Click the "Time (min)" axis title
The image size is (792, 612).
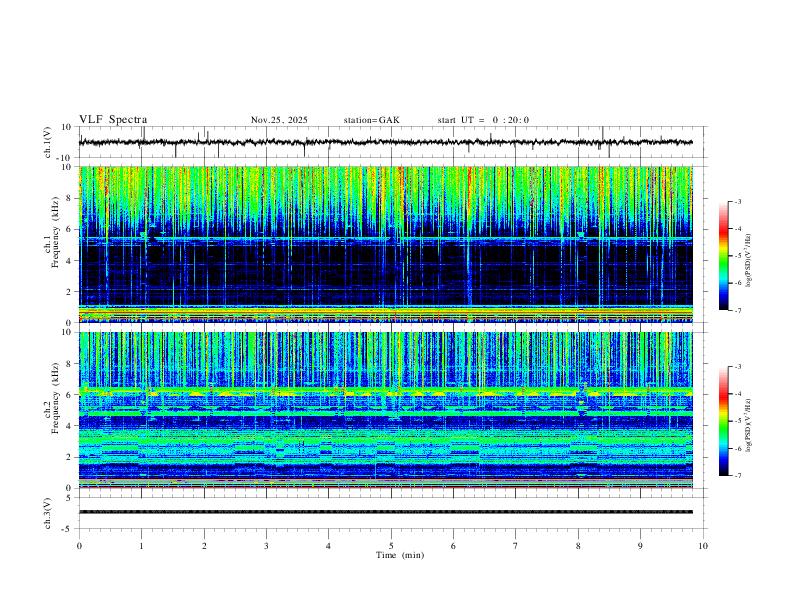pos(400,555)
